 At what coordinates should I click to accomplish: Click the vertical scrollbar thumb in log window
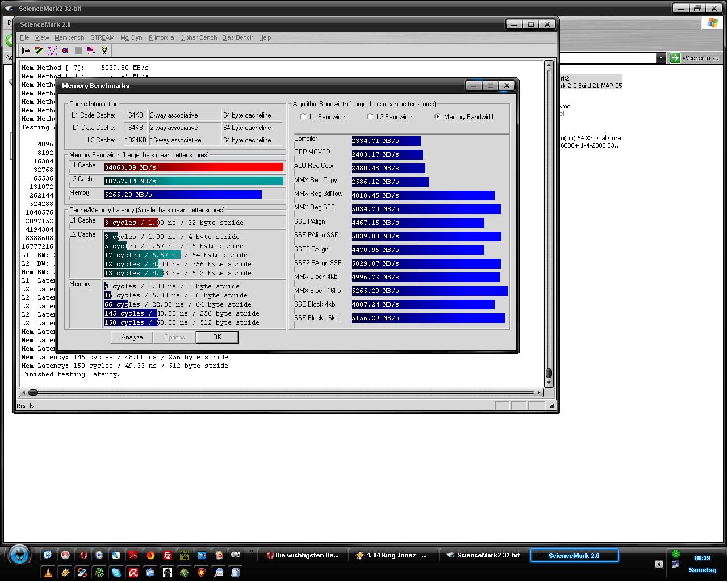(x=549, y=373)
